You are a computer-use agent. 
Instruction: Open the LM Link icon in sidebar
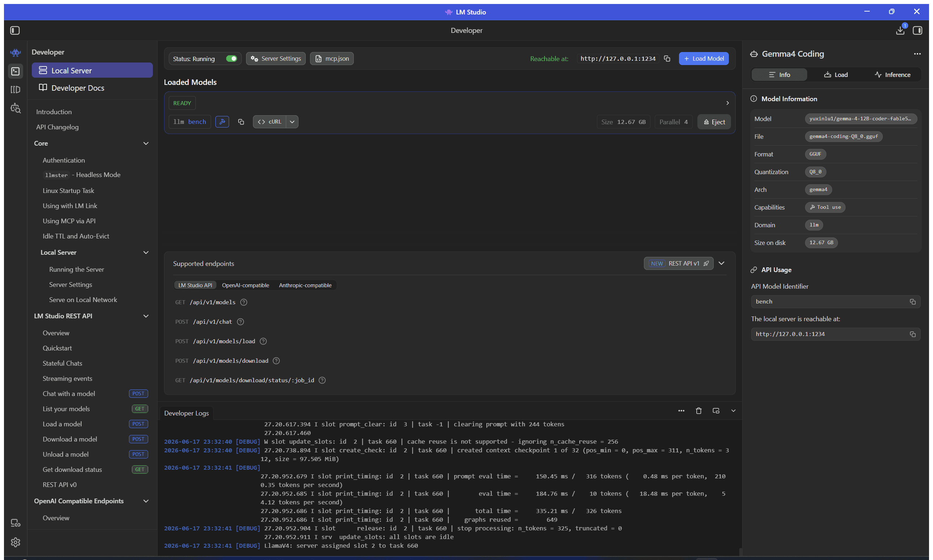click(16, 523)
